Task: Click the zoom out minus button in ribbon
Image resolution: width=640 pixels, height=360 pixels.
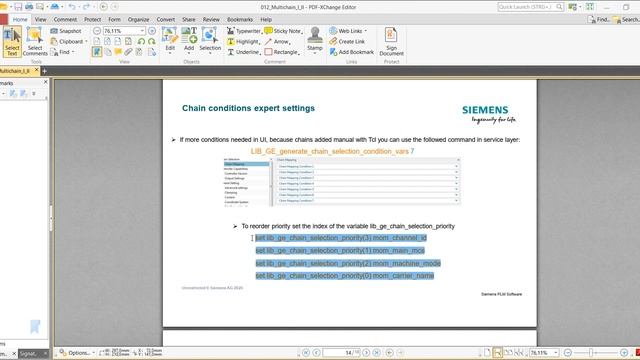Action: coord(97,31)
